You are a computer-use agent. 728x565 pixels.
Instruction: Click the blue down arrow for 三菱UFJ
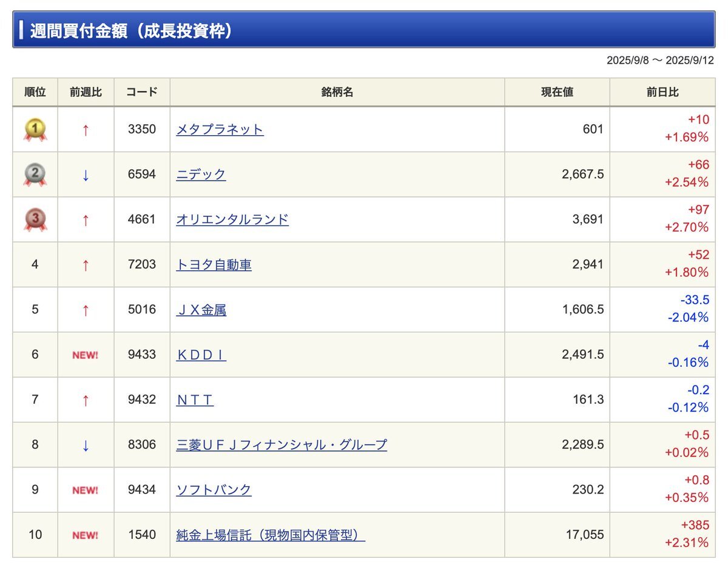point(86,446)
